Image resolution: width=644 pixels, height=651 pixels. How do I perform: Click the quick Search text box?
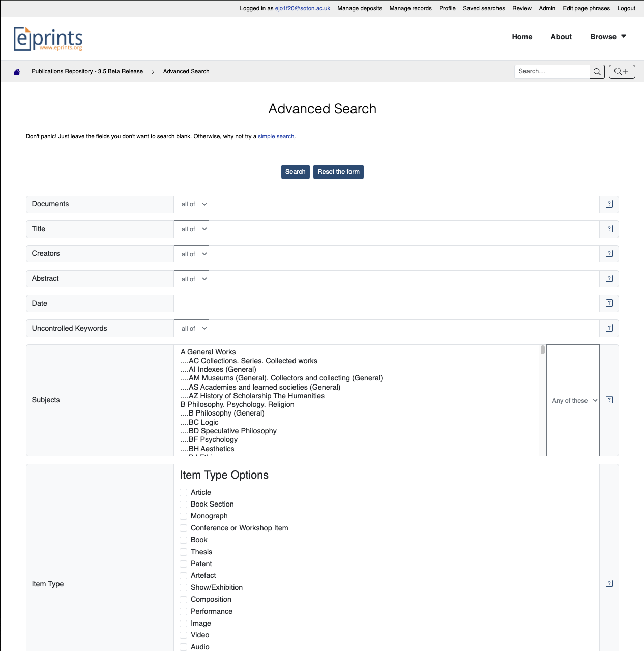click(552, 72)
